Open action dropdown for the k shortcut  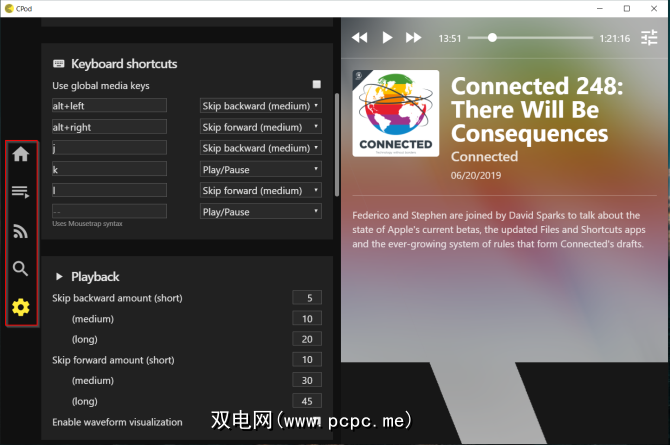(261, 169)
